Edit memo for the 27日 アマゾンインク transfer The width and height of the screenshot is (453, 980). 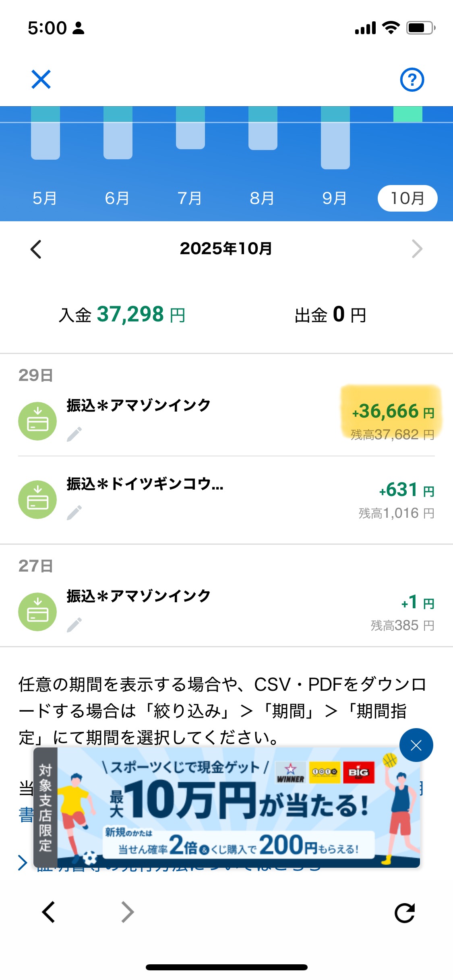(74, 625)
